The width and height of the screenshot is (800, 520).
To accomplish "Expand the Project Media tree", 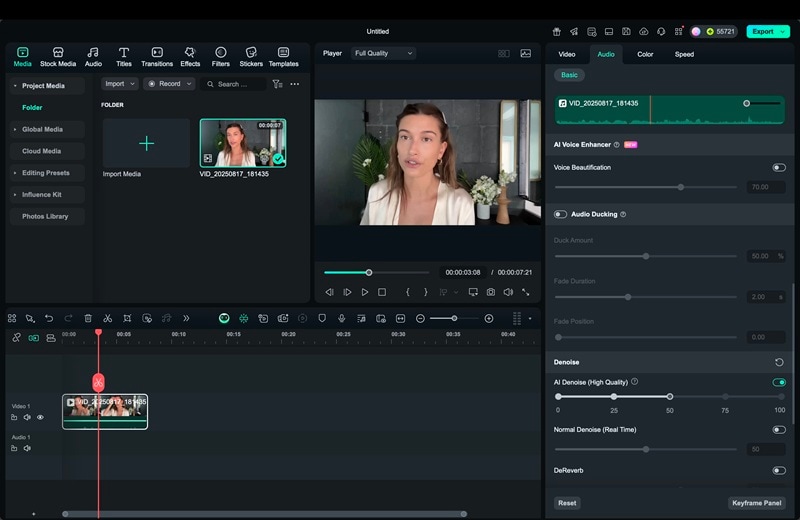I will (15, 86).
